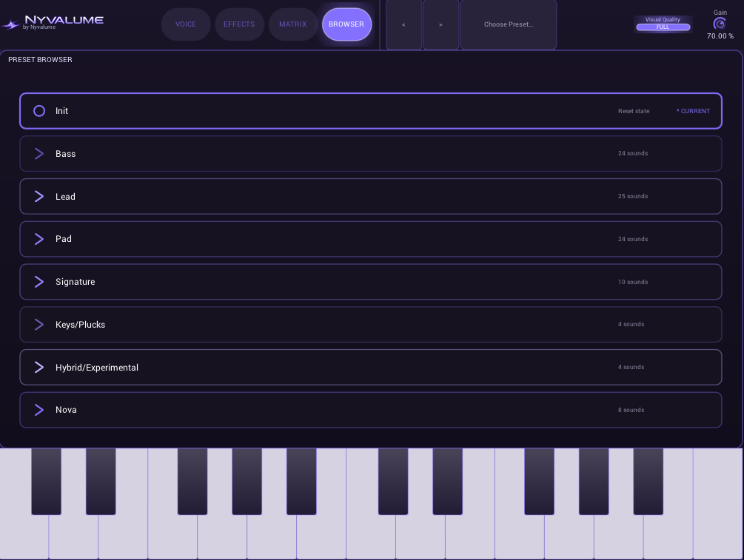Screen dimensions: 744x560
Task: Expand the Lead category chevron
Action: [x=39, y=196]
